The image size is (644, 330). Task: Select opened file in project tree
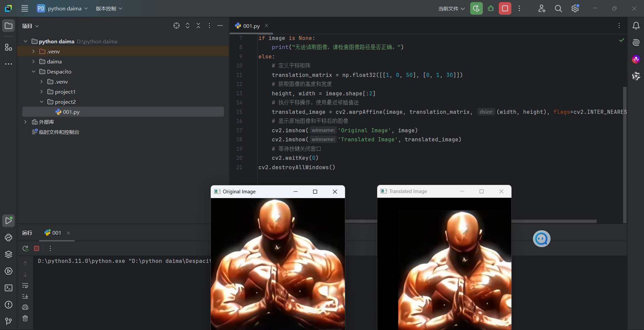177,26
